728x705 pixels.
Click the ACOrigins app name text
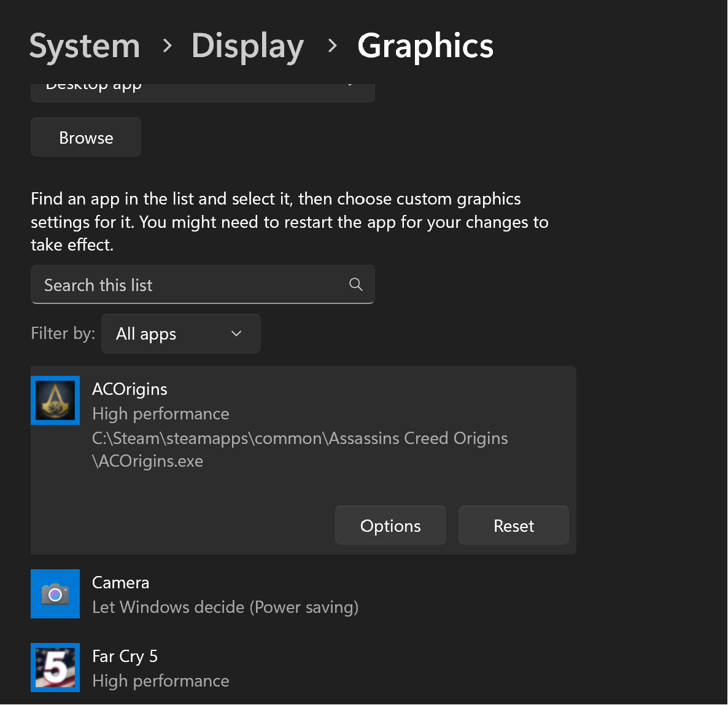click(x=130, y=389)
